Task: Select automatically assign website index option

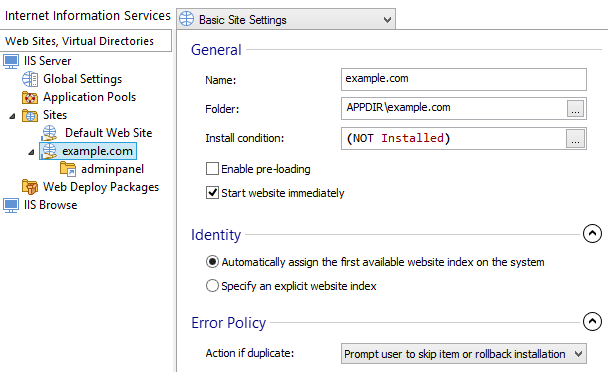Action: [x=212, y=262]
